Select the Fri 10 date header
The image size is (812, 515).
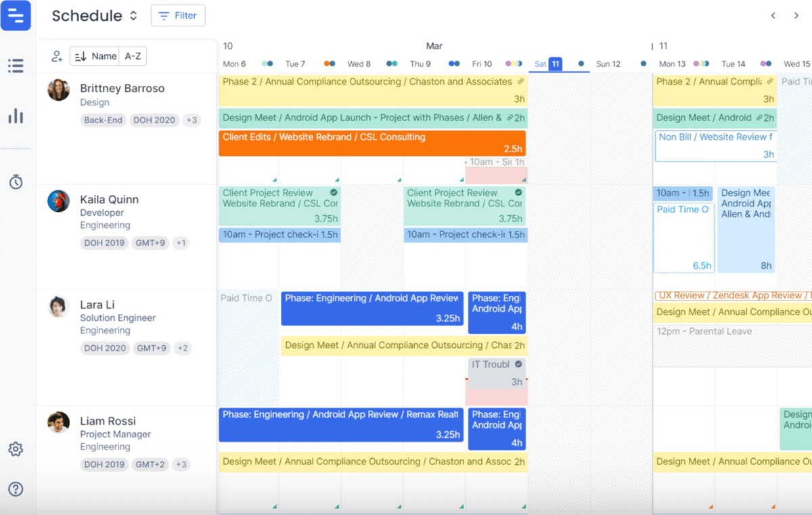(482, 64)
